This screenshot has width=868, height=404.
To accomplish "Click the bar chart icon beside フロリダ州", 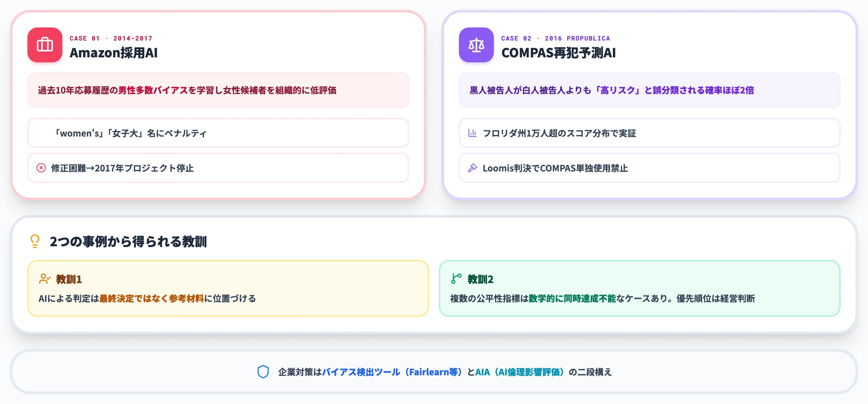I will pos(472,133).
